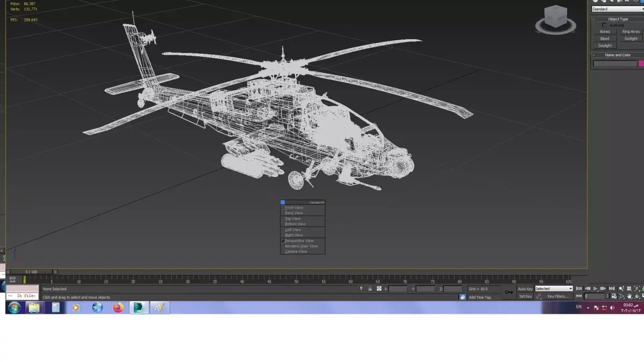Toggle key mode icon beside frame field

[x=579, y=296]
